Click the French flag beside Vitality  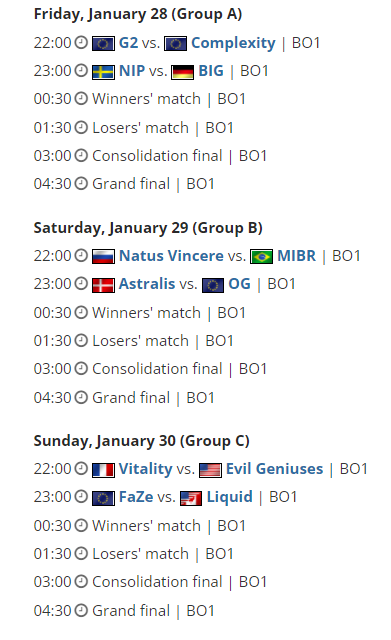click(x=103, y=470)
